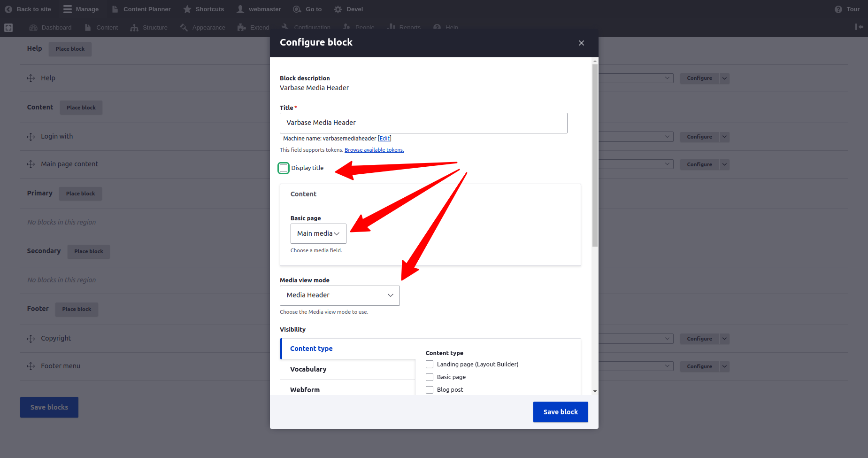Close the Configure block dialog
Screen dimensions: 868x458
point(581,43)
